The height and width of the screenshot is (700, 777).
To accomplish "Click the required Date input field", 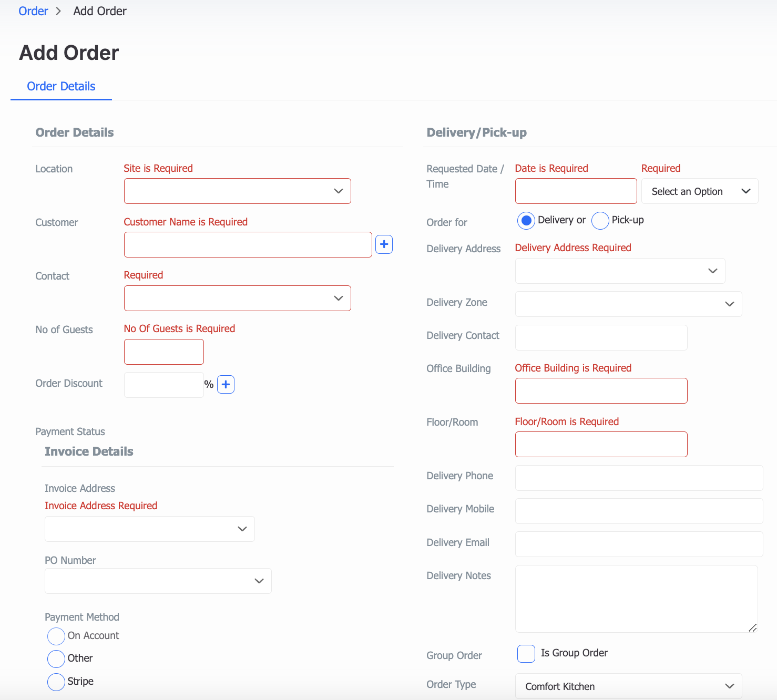I will [575, 191].
